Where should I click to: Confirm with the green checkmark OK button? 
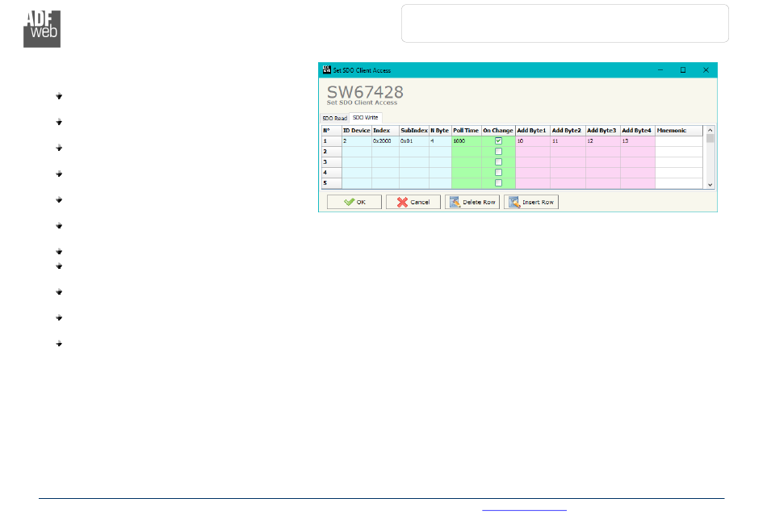click(354, 202)
